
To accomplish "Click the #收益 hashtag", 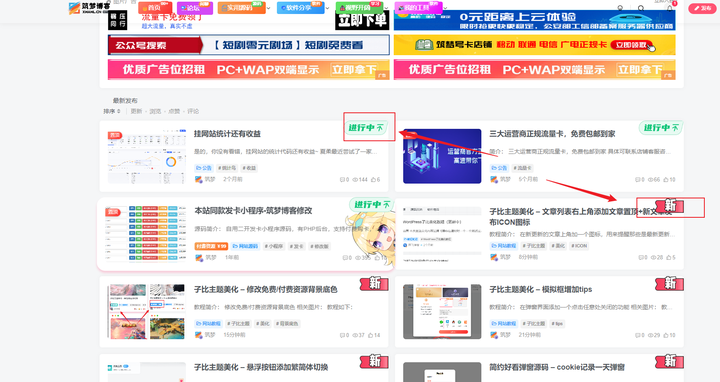I will tap(249, 168).
